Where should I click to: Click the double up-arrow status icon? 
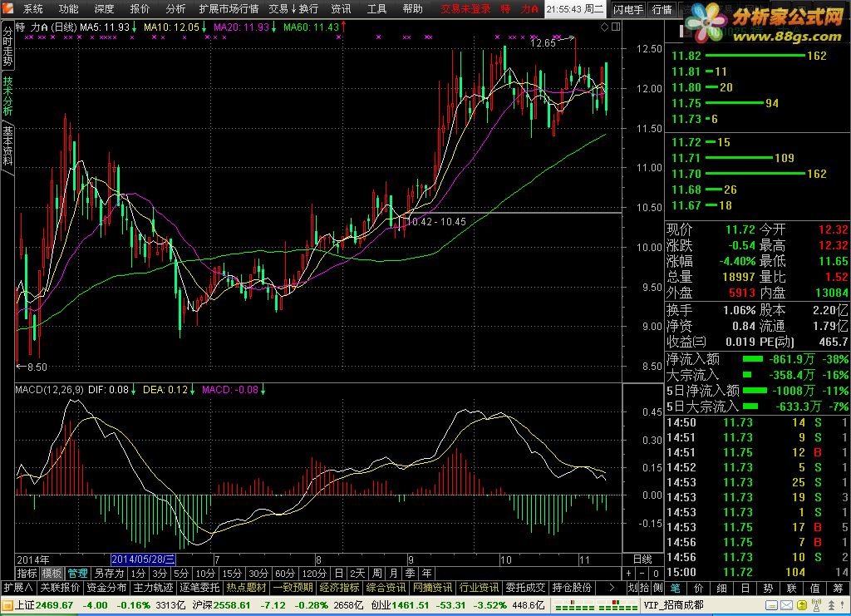(831, 605)
